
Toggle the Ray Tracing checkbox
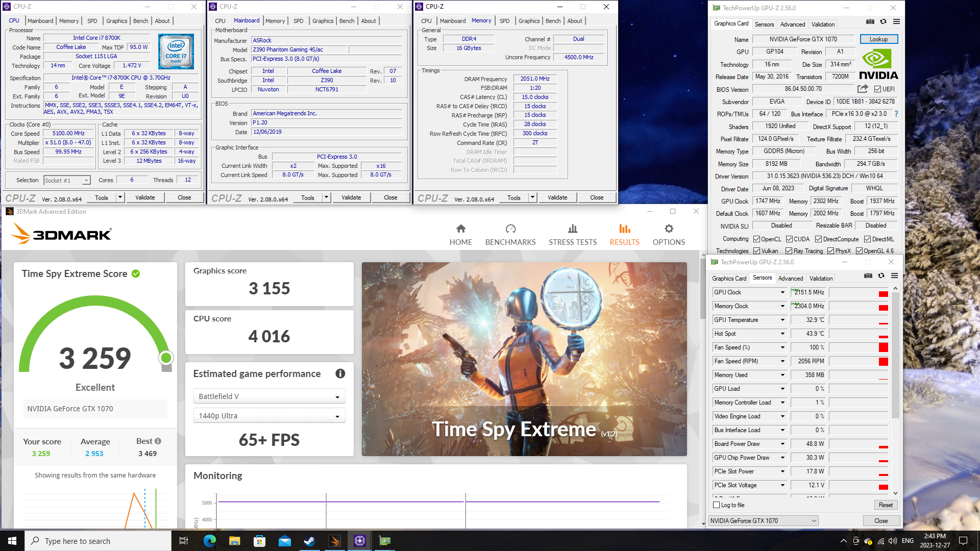point(789,251)
